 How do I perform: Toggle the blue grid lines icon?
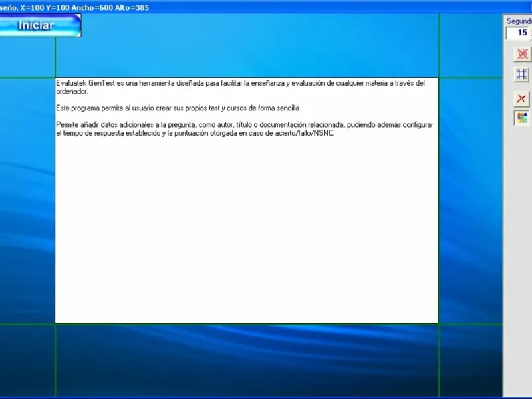click(522, 74)
